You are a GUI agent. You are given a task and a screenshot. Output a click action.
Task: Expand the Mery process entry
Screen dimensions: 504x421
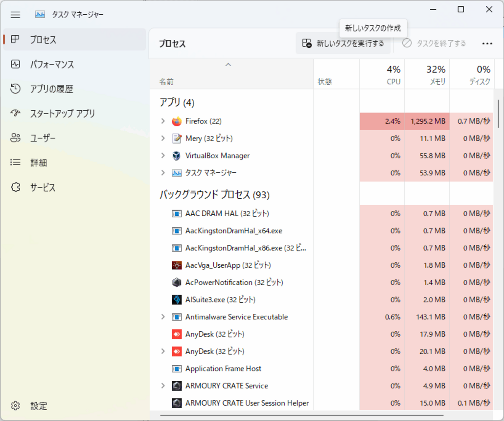click(163, 138)
